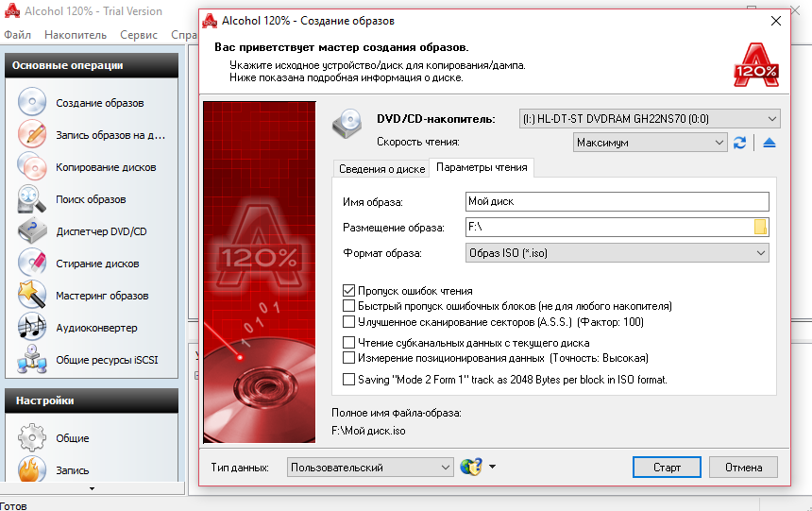The height and width of the screenshot is (511, 812).
Task: Open the Справка menu in main window
Action: (184, 35)
